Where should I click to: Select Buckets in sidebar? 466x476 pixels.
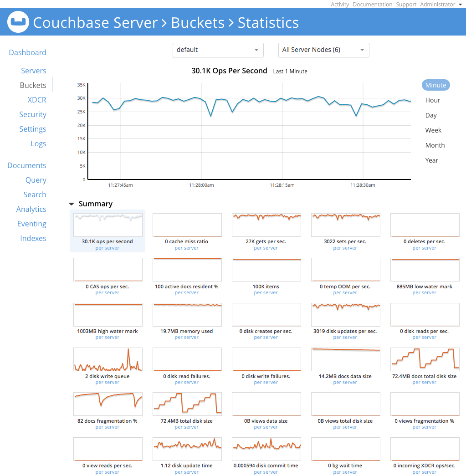[33, 85]
